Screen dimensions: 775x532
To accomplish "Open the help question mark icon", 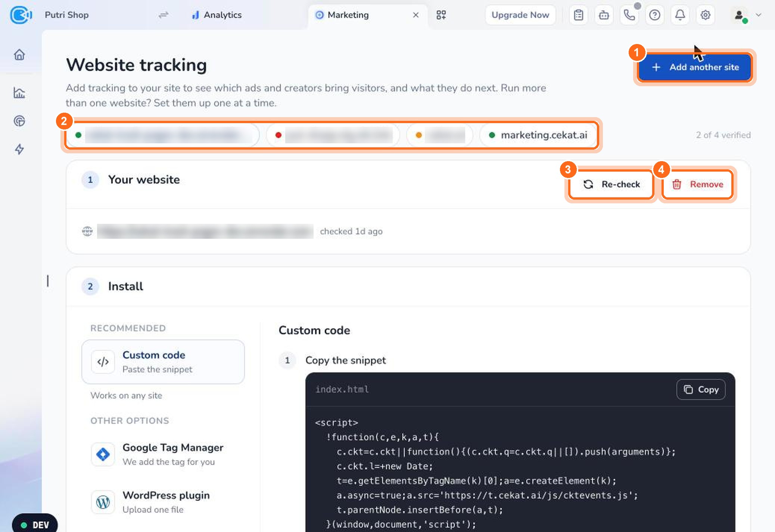I will [655, 15].
